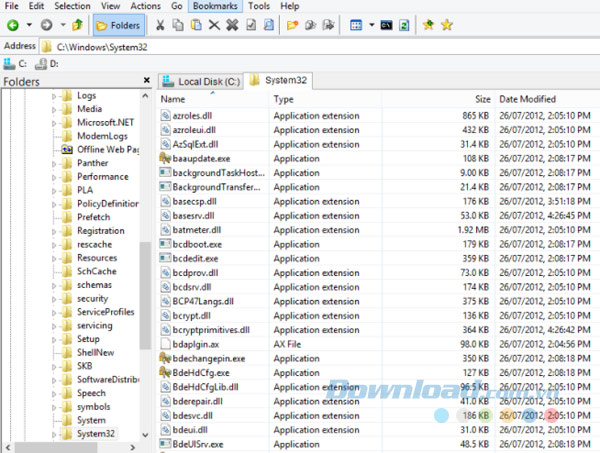This screenshot has height=453, width=600.
Task: Expand the Performance folder in tree
Action: pyautogui.click(x=54, y=177)
